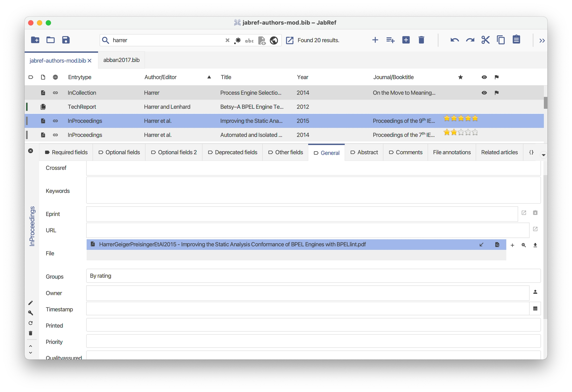Open the PDF icon of the TechReport row

point(43,107)
